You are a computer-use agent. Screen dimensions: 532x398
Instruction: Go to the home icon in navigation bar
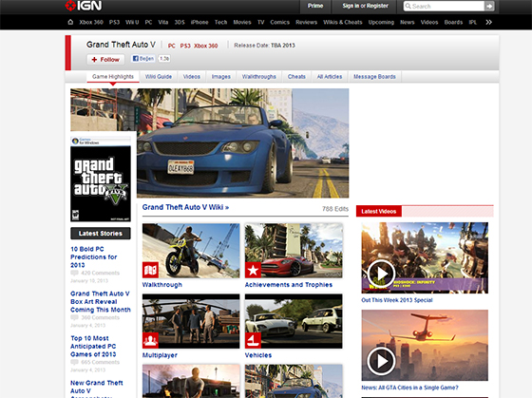tap(70, 22)
